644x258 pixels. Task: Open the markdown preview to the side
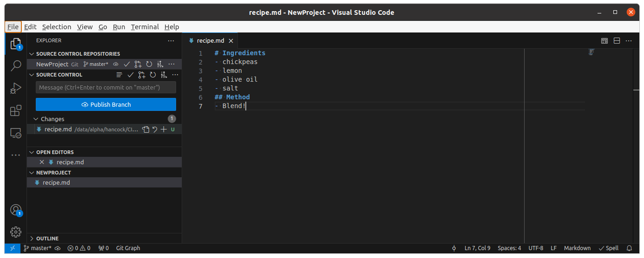pos(605,41)
